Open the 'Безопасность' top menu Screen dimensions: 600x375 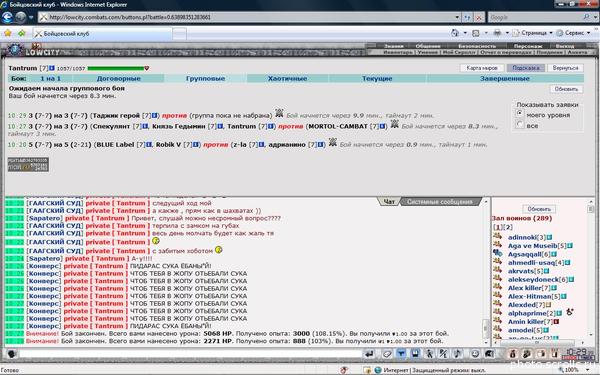click(477, 46)
